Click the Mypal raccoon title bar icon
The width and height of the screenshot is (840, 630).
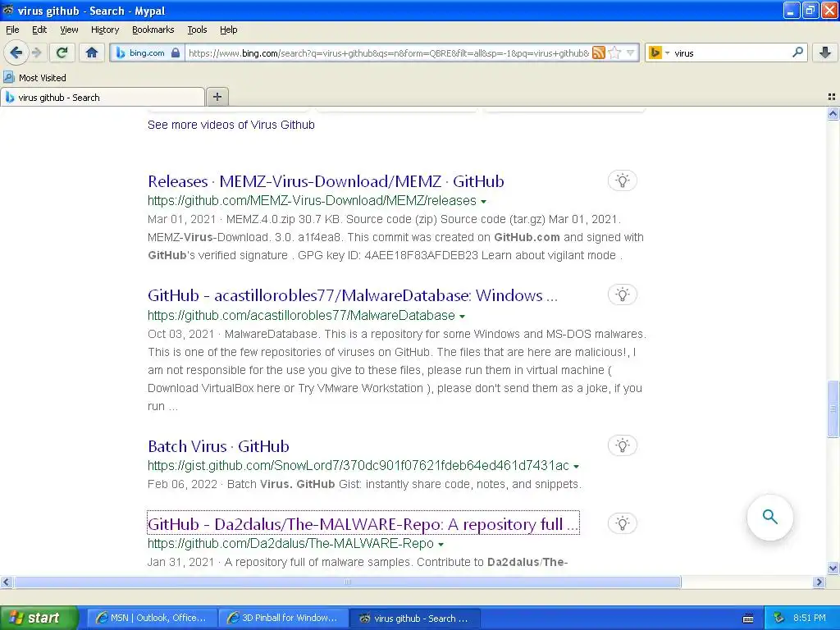[x=8, y=10]
